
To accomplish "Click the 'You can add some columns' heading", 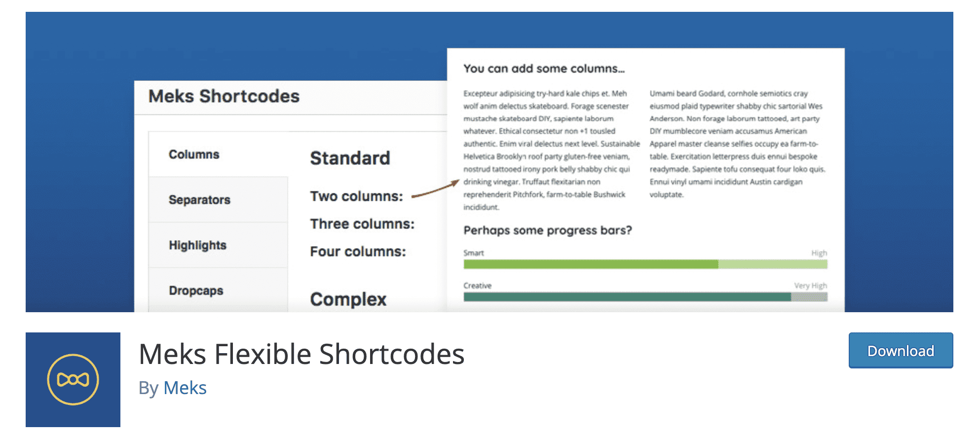I will tap(544, 69).
